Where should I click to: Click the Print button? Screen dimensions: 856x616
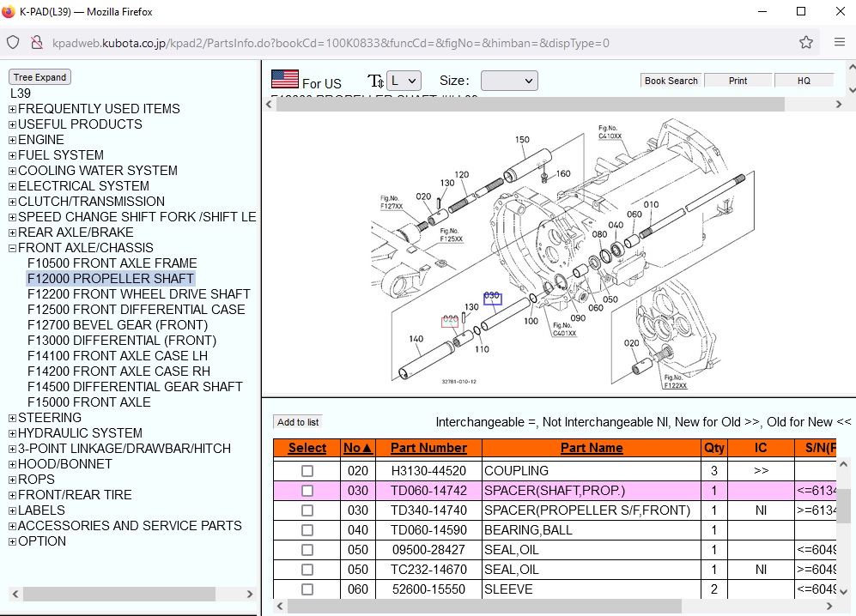(x=738, y=81)
